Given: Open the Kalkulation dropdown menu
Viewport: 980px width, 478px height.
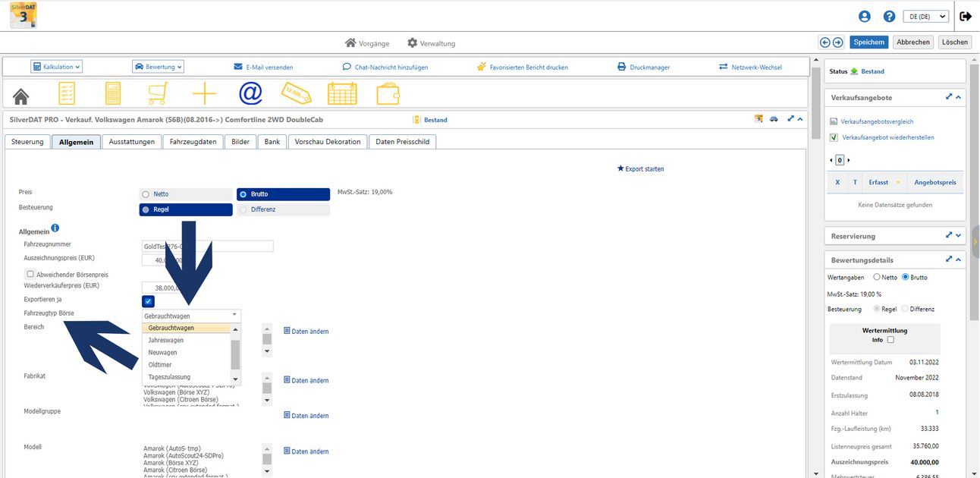Looking at the screenshot, I should 57,67.
